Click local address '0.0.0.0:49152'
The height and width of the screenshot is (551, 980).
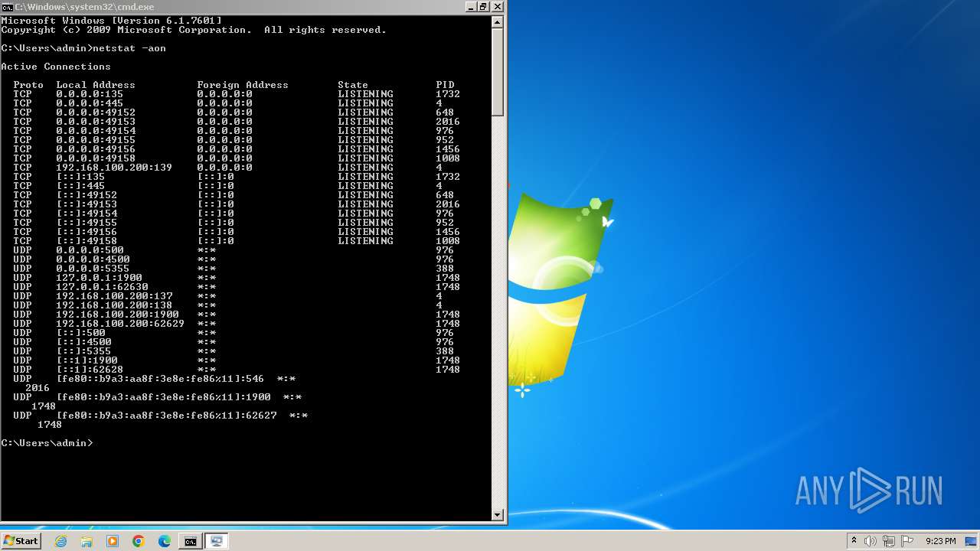[96, 112]
